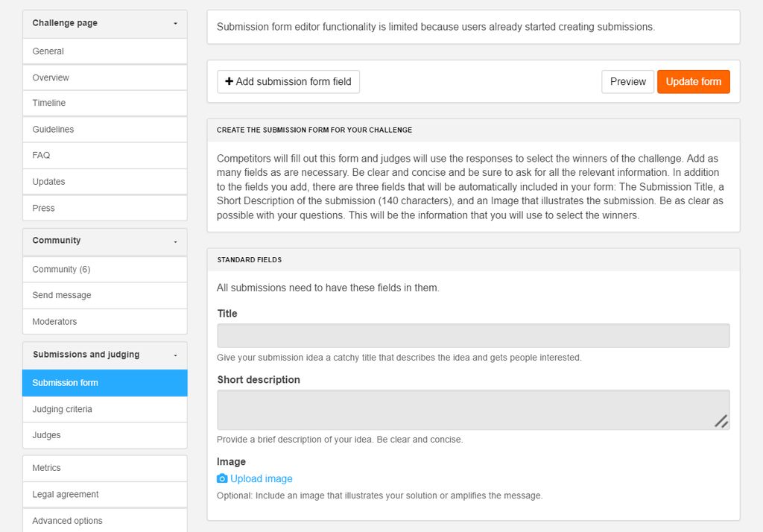
Task: Open Legal agreement
Action: click(x=104, y=495)
